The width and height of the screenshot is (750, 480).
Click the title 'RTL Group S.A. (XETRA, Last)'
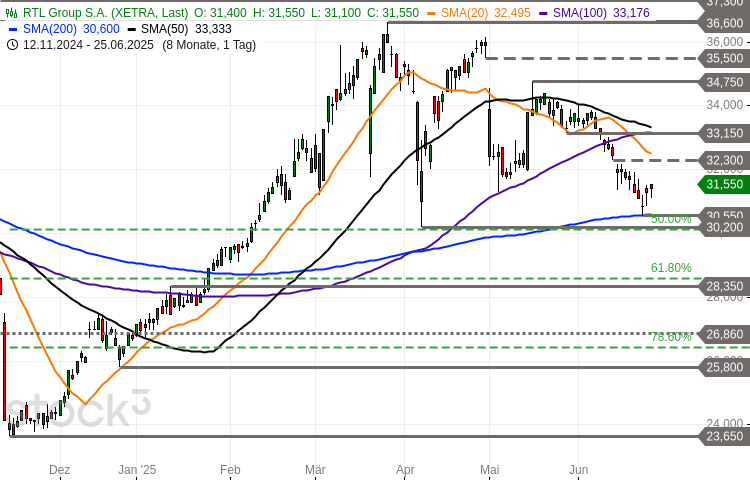pyautogui.click(x=105, y=13)
